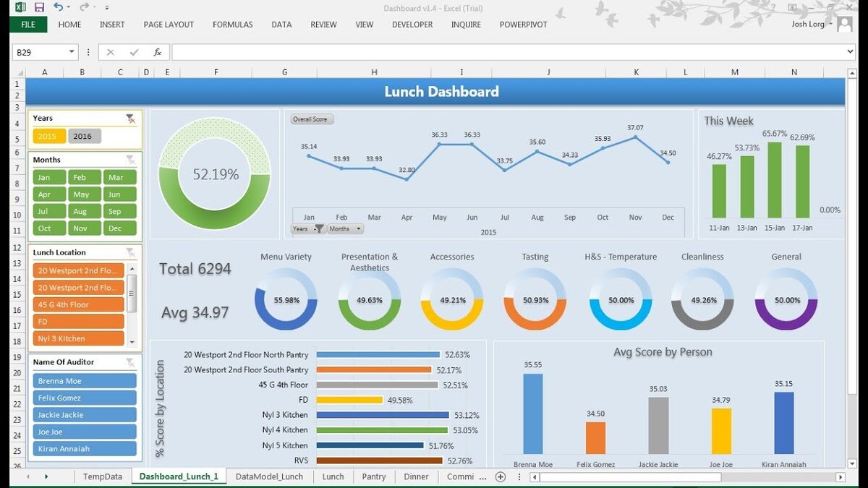Open the Years field dropdown below the line chart
Screen dimensions: 868x488
pyautogui.click(x=317, y=228)
